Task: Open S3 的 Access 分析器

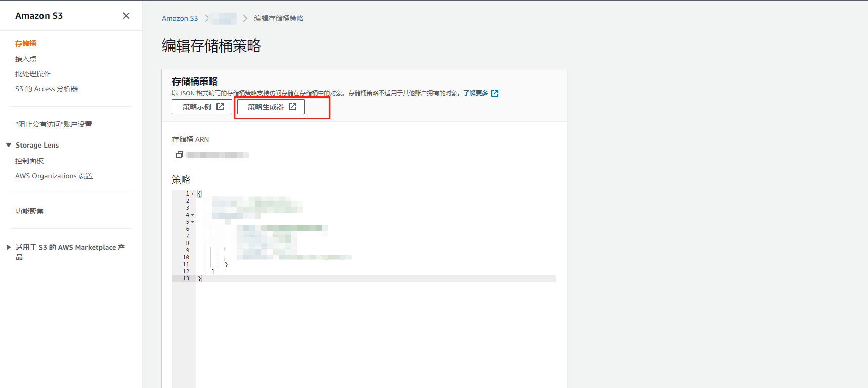Action: (47, 89)
